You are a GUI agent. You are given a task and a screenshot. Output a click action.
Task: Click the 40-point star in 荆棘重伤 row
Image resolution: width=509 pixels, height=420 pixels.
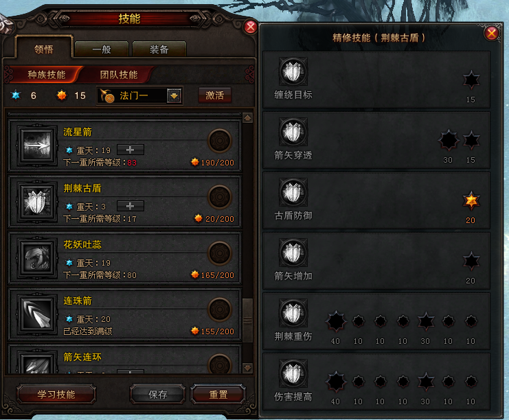click(336, 321)
